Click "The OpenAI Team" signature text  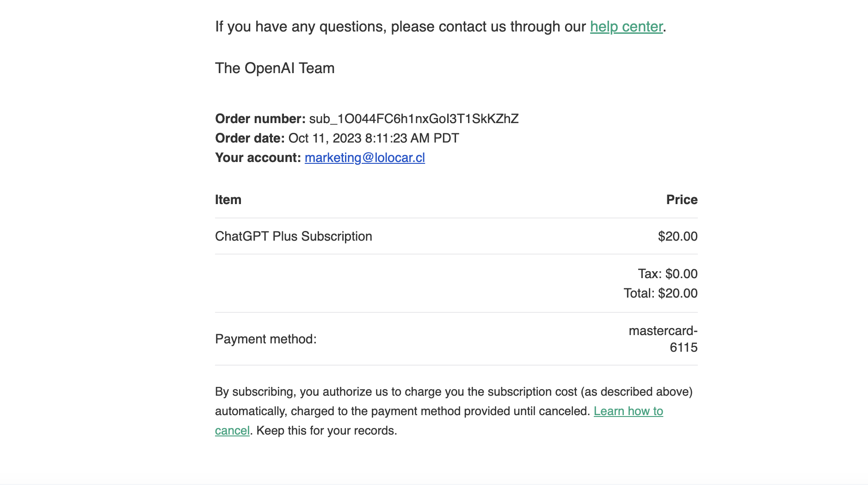coord(275,68)
